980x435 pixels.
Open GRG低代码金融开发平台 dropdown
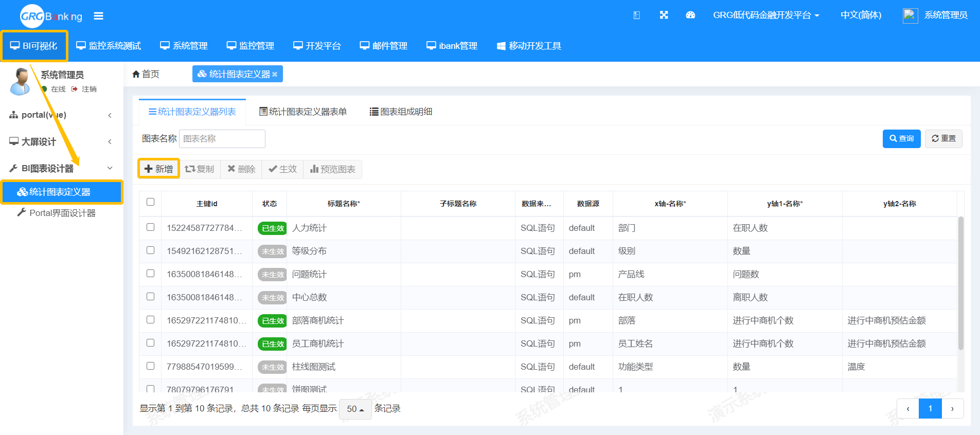(x=766, y=15)
